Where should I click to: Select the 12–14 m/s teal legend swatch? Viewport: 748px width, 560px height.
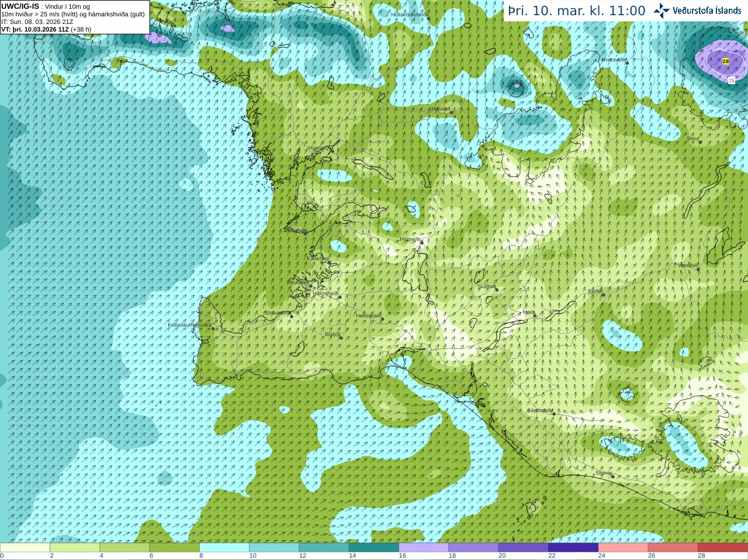[x=324, y=548]
